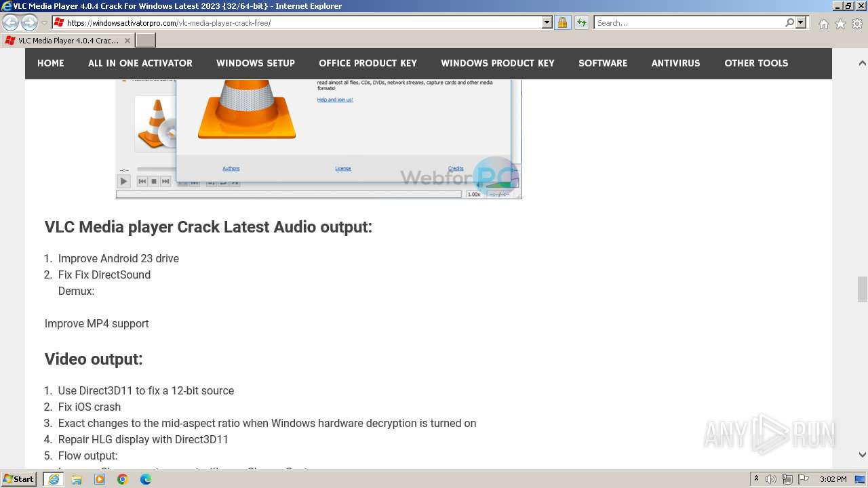Close the VLC Media Player browser tab
The image size is (868, 488).
[127, 41]
